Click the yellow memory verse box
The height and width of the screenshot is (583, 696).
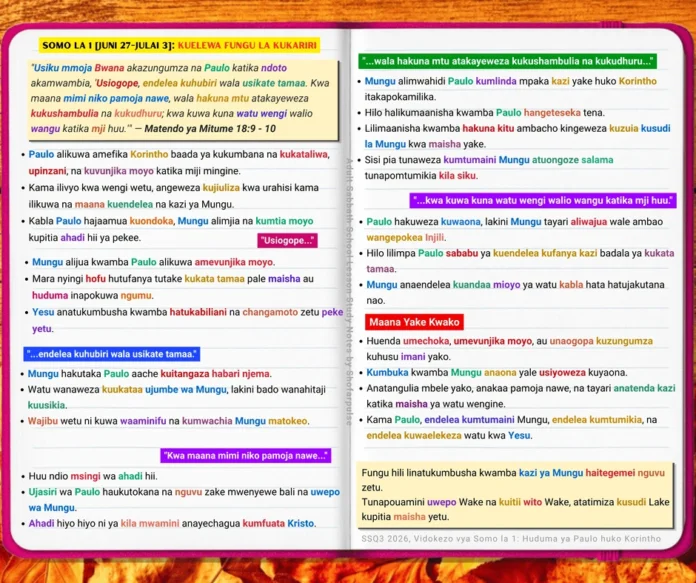click(183, 99)
